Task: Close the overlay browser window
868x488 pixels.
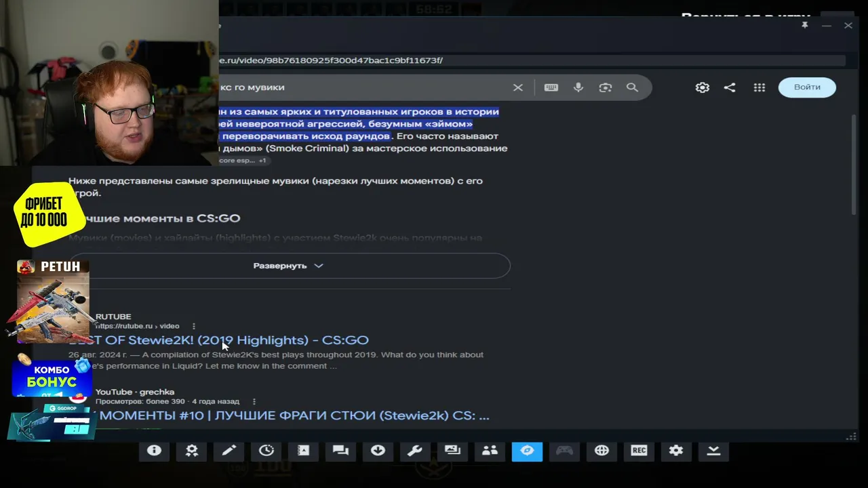Action: [x=848, y=25]
